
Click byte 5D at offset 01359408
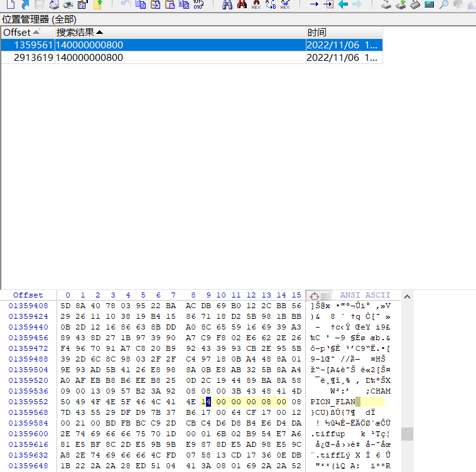click(x=65, y=306)
